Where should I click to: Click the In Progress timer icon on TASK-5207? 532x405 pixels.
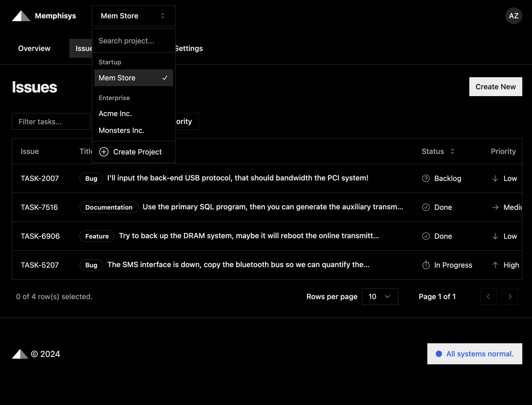point(426,265)
